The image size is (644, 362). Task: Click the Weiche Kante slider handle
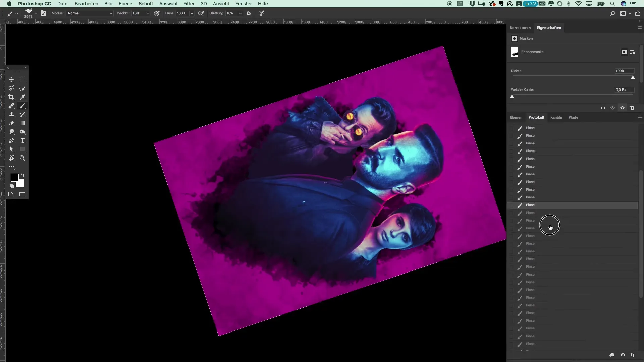pos(512,97)
